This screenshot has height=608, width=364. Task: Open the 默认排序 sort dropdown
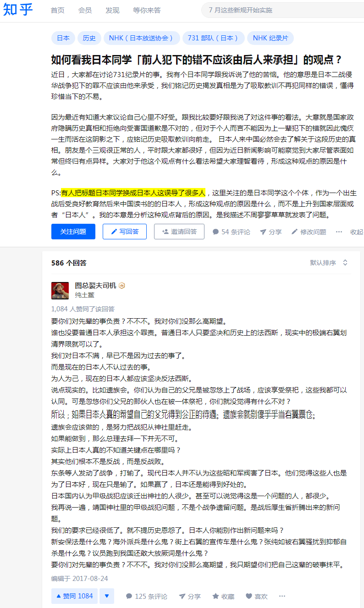(x=329, y=263)
